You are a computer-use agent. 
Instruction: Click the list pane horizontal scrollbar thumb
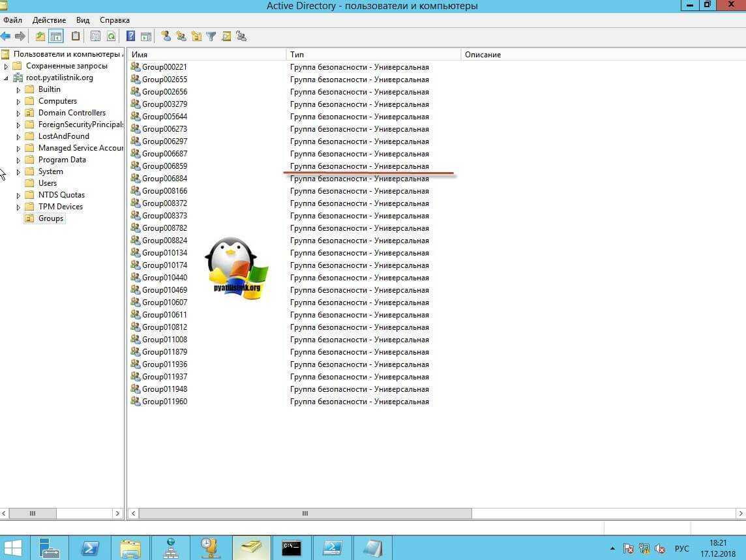pos(305,514)
